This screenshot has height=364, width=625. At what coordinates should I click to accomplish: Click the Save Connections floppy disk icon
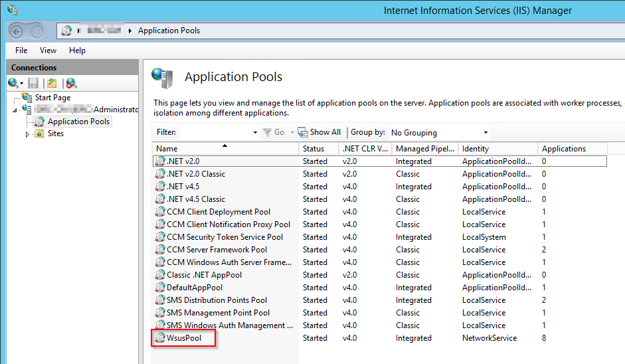33,83
